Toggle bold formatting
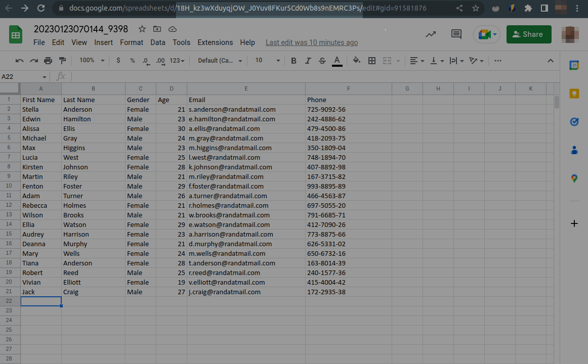Screen dimensions: 588x364 pyautogui.click(x=293, y=61)
